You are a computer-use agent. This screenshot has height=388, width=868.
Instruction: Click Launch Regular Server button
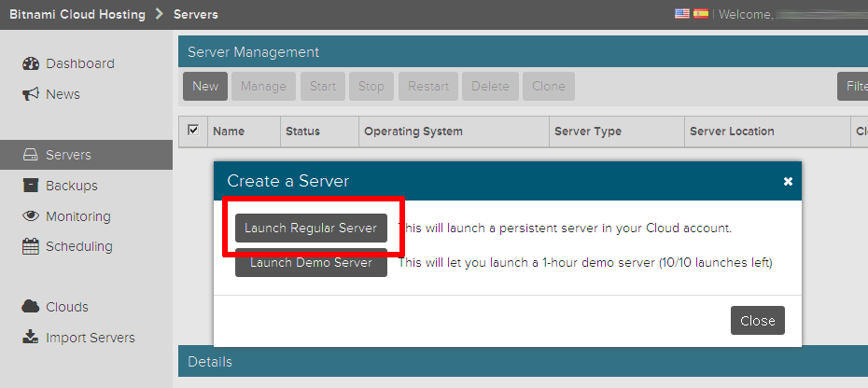[x=311, y=228]
